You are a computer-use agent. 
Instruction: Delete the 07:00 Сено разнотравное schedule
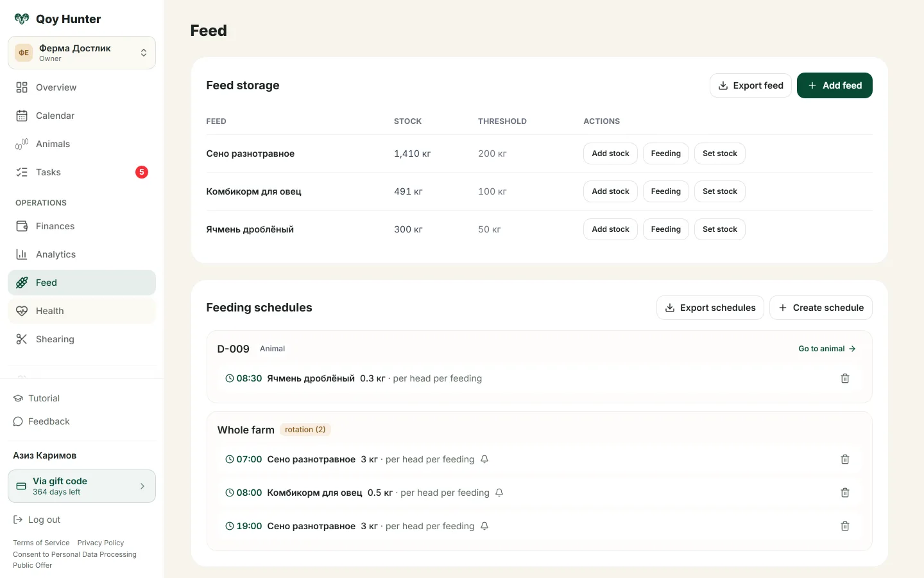point(845,459)
